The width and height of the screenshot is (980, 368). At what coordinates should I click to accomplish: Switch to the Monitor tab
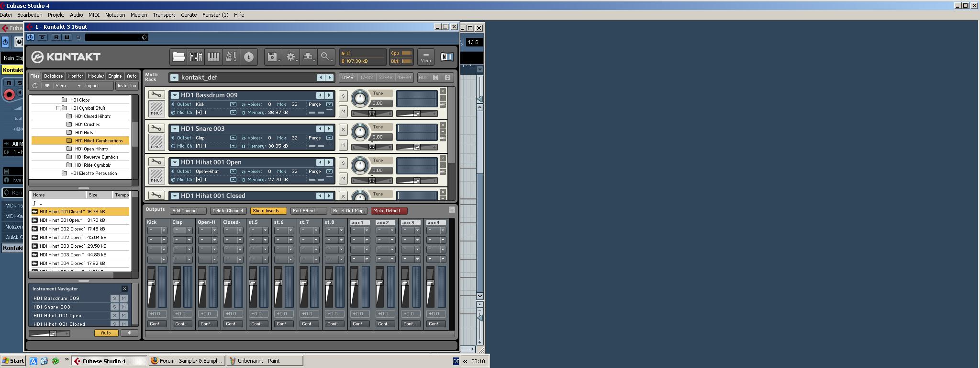[x=75, y=76]
